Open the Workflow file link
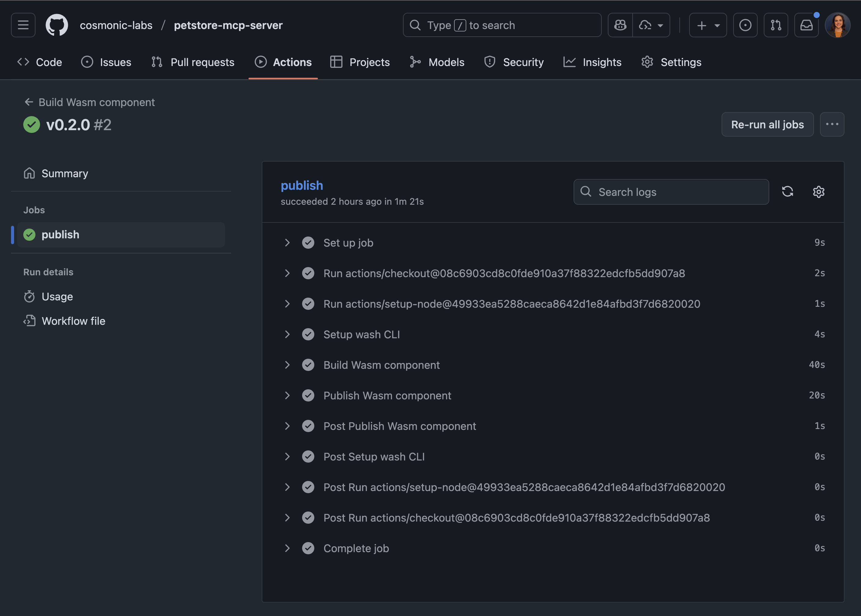 point(73,321)
